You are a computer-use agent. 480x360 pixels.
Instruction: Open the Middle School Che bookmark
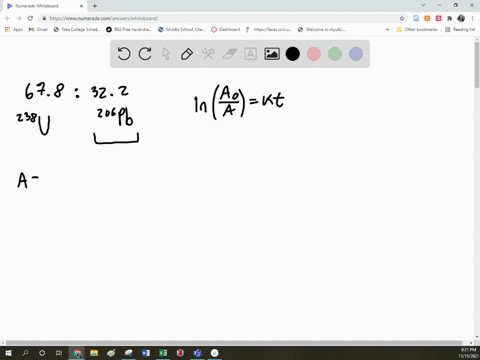[182, 29]
